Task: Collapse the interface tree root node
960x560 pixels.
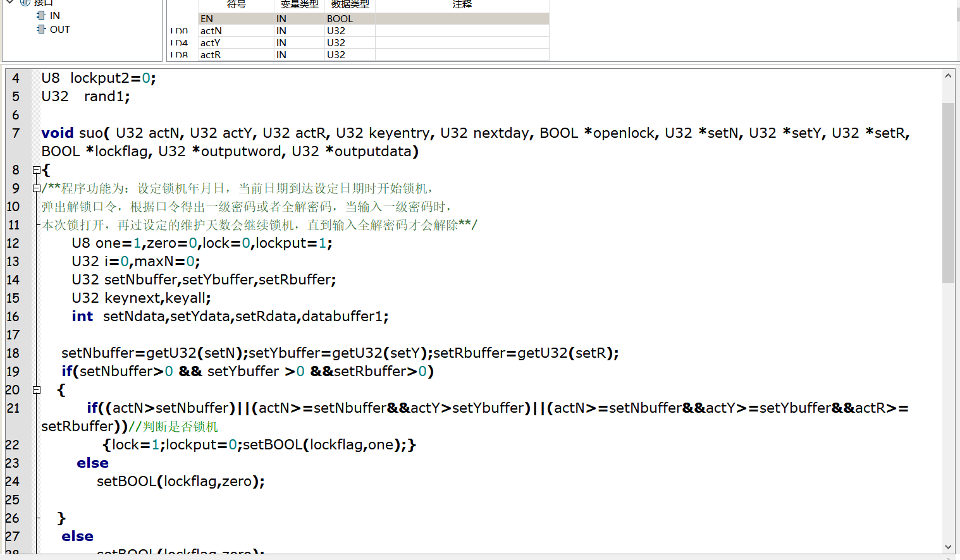Action: (x=10, y=3)
